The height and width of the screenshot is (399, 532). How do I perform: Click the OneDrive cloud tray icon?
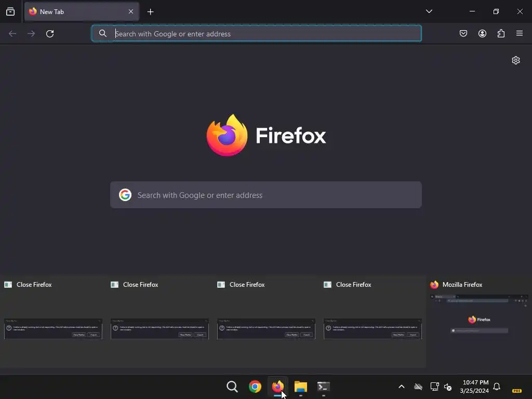tap(418, 387)
